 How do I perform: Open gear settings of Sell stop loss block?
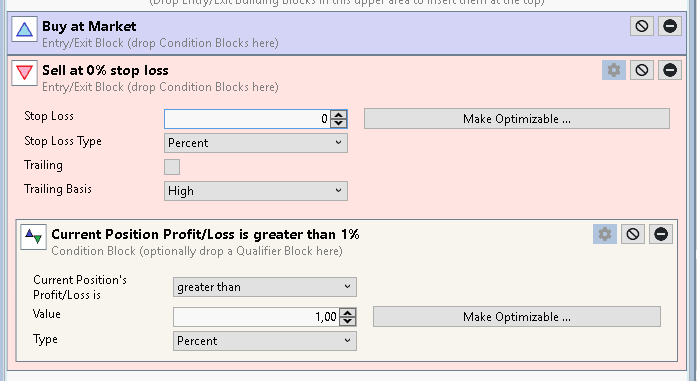tap(613, 70)
